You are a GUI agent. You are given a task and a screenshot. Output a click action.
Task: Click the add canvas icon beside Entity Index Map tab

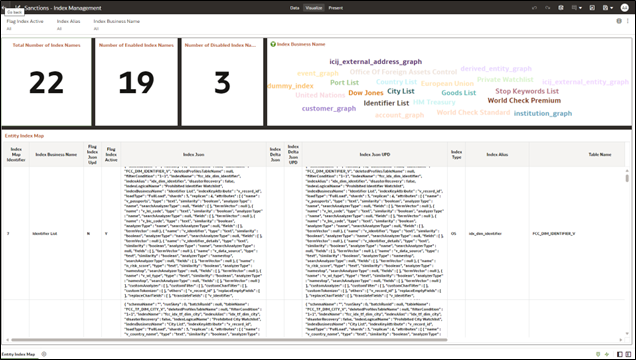44,354
